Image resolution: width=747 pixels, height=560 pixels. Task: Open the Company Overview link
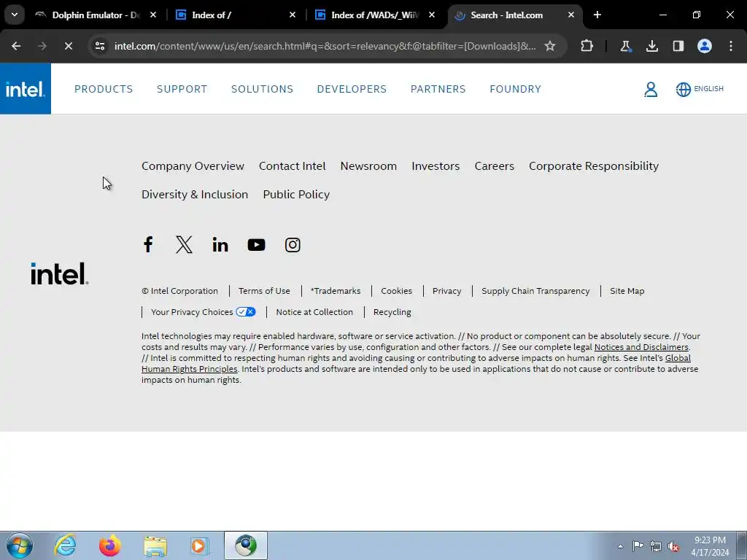[x=193, y=166]
